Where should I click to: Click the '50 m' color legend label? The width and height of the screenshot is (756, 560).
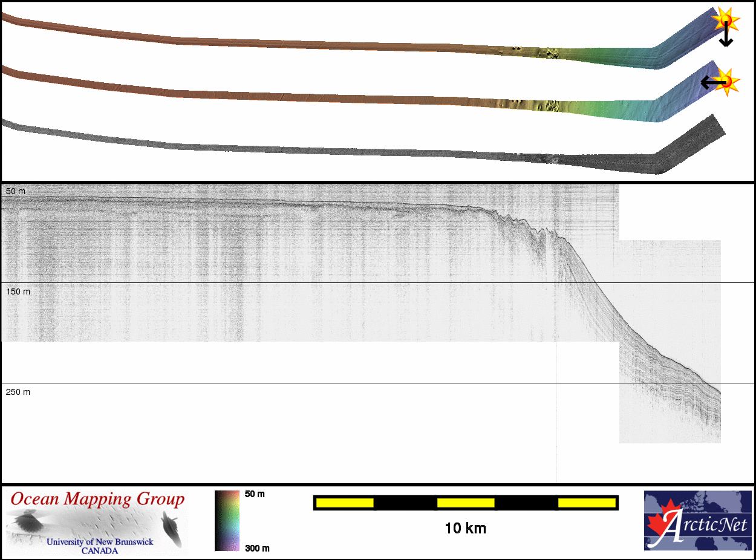pyautogui.click(x=255, y=494)
